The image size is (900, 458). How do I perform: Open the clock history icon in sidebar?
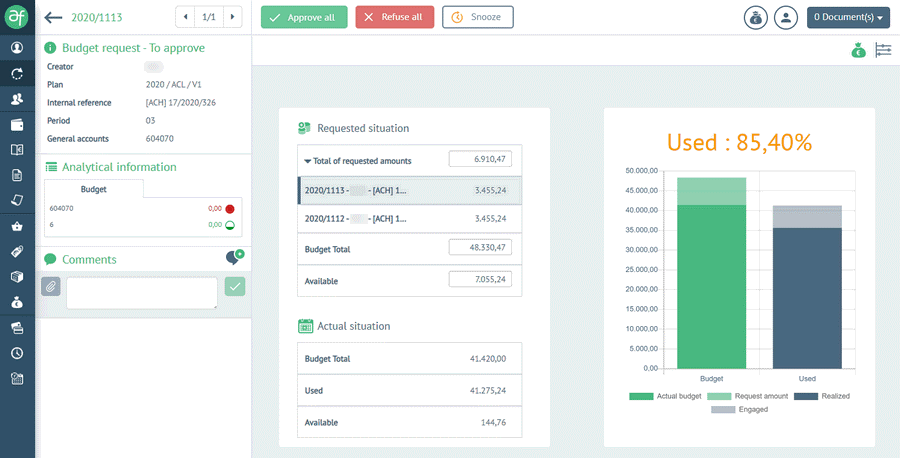click(17, 353)
